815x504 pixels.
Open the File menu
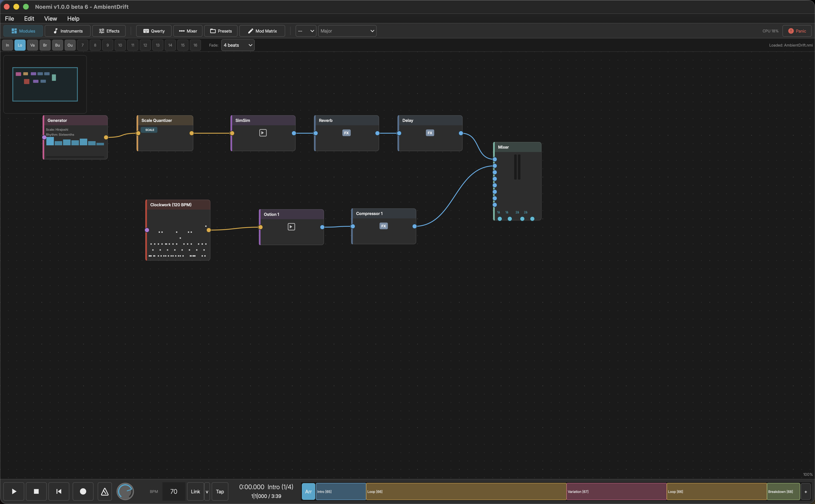[x=9, y=19]
